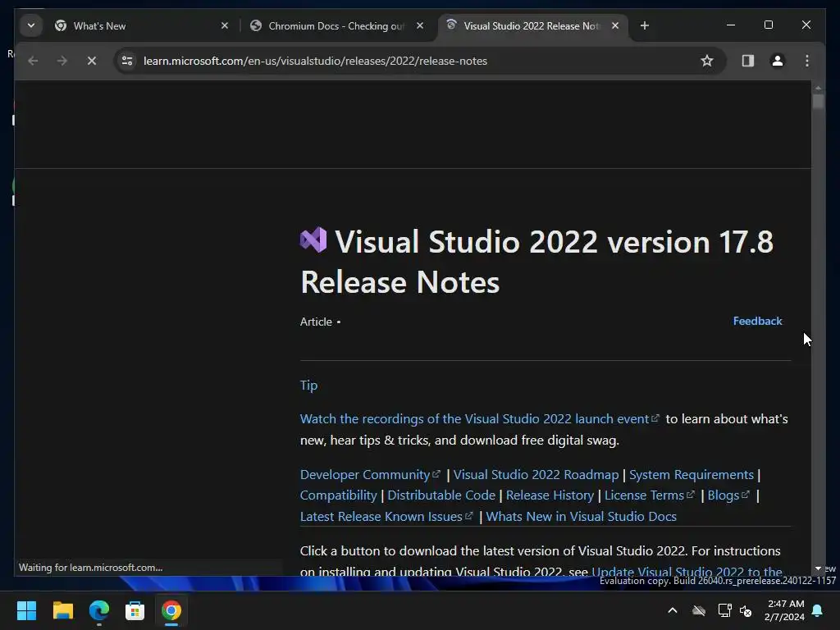Open the Latest Release Known Issues link
This screenshot has width=840, height=630.
[386, 517]
